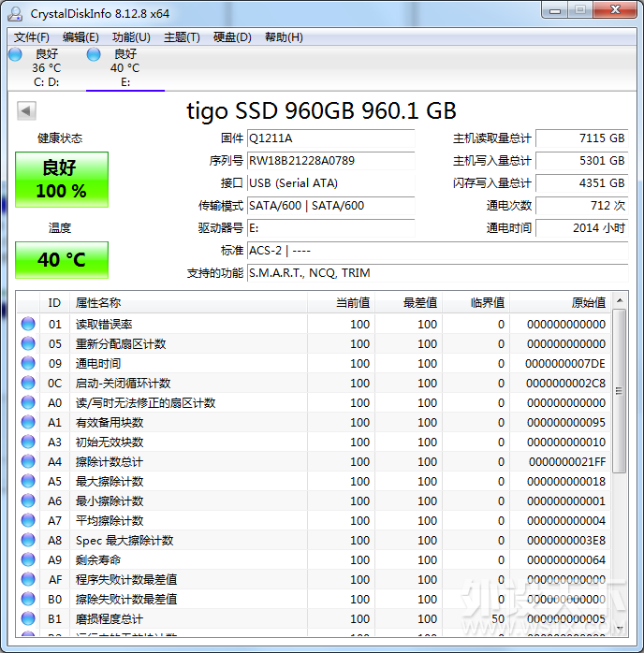Click the status orb for drive C: D:
The width and height of the screenshot is (644, 653).
click(x=15, y=54)
